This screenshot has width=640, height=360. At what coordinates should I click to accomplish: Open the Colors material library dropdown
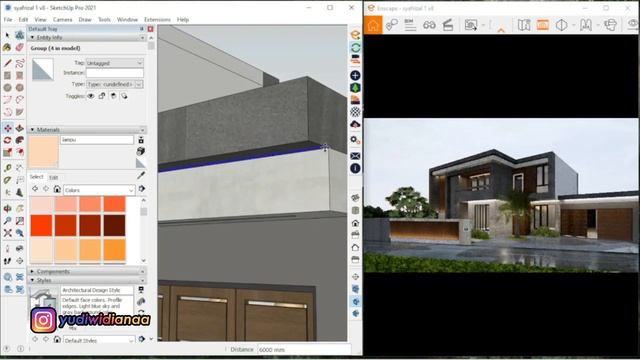99,190
